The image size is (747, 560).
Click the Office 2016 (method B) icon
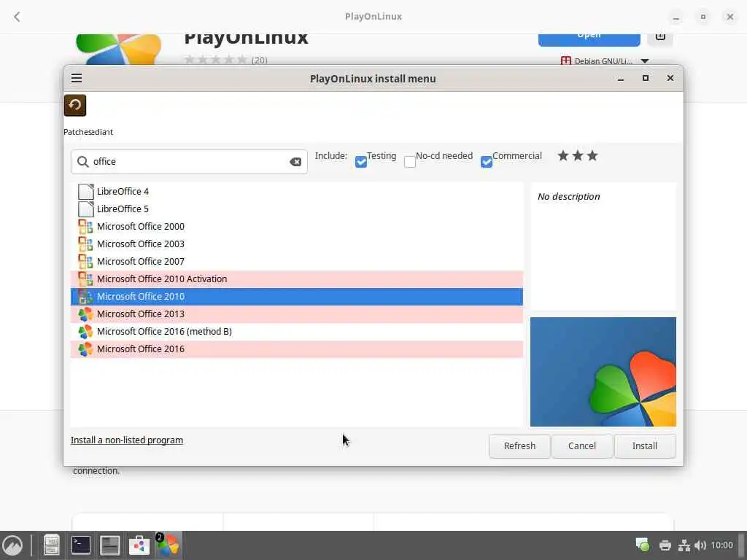[85, 332]
